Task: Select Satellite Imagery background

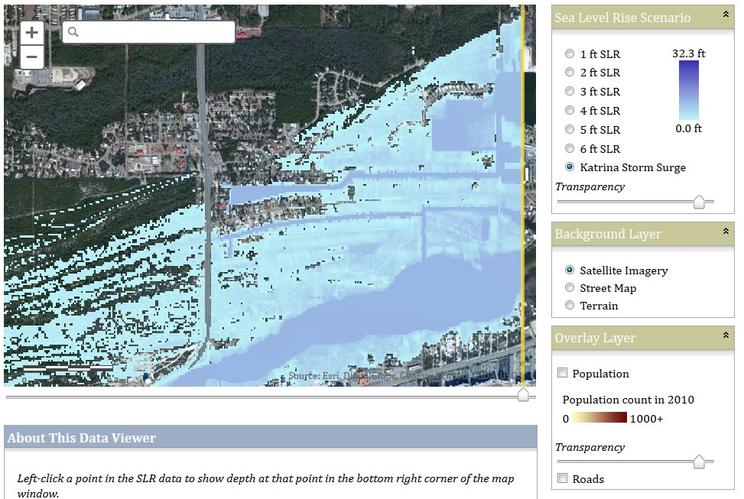Action: pyautogui.click(x=570, y=270)
